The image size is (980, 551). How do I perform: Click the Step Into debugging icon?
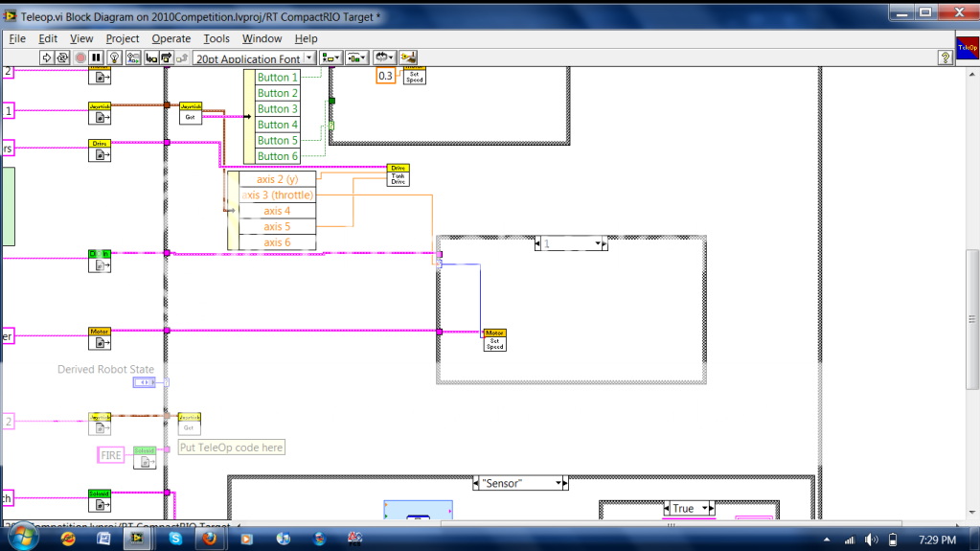[150, 58]
